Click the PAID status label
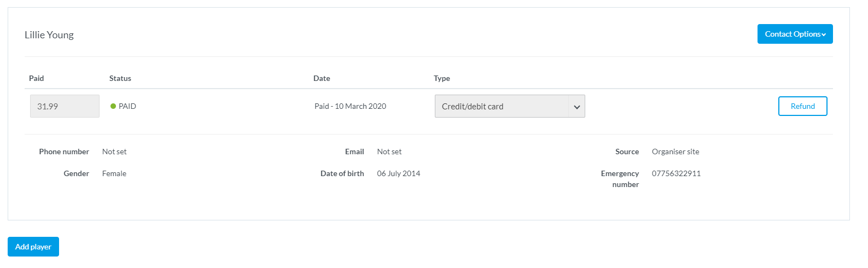 click(127, 106)
